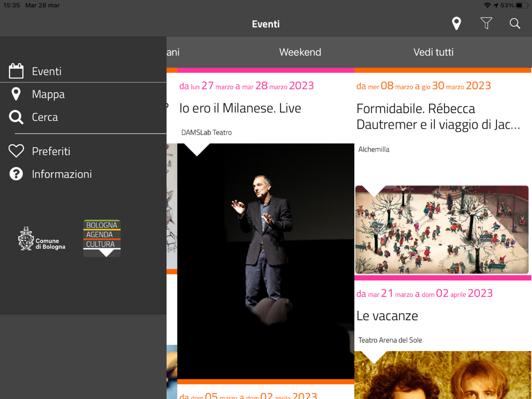Switch to the Vedi tutti tab
The height and width of the screenshot is (399, 532).
point(433,52)
